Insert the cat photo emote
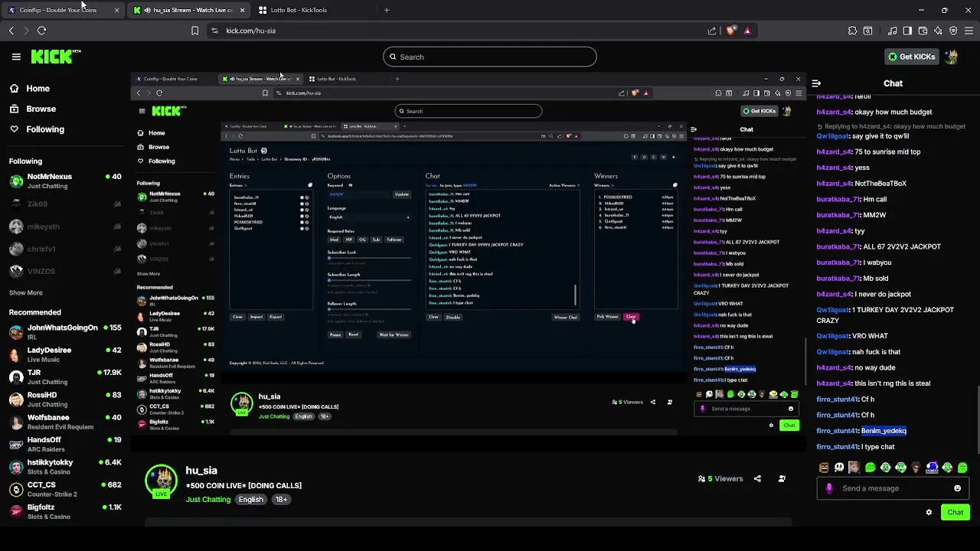The width and height of the screenshot is (980, 551). pos(854,468)
